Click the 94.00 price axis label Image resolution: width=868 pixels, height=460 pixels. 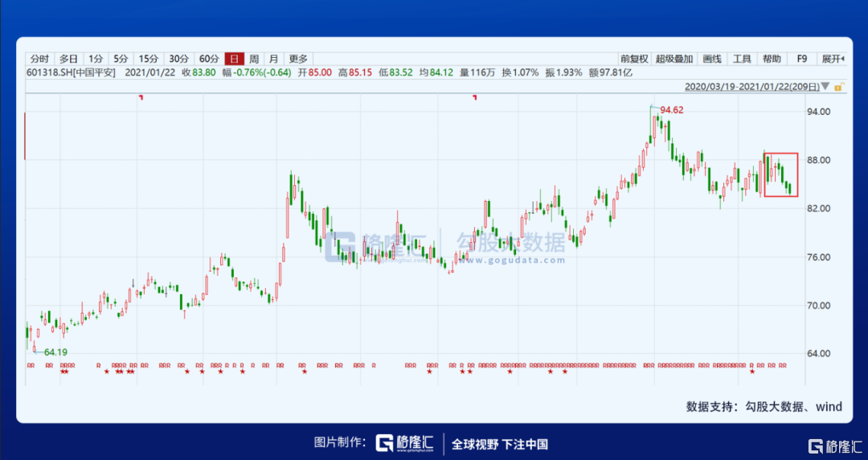click(x=818, y=112)
